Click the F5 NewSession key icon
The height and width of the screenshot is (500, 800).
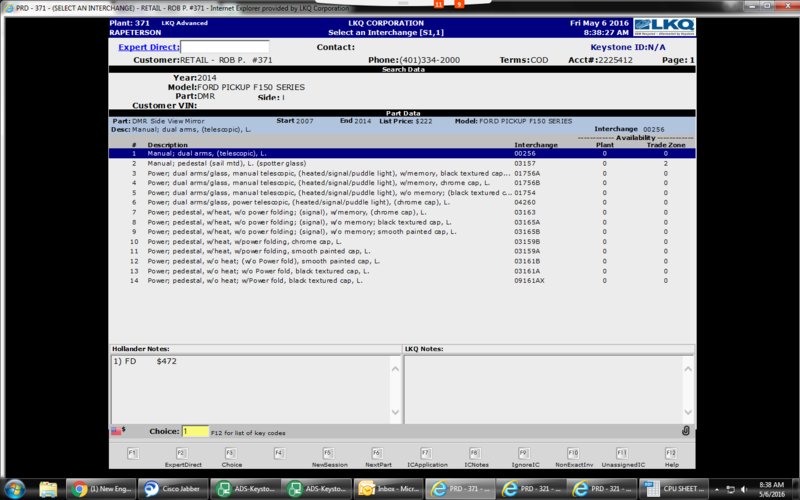click(x=328, y=453)
